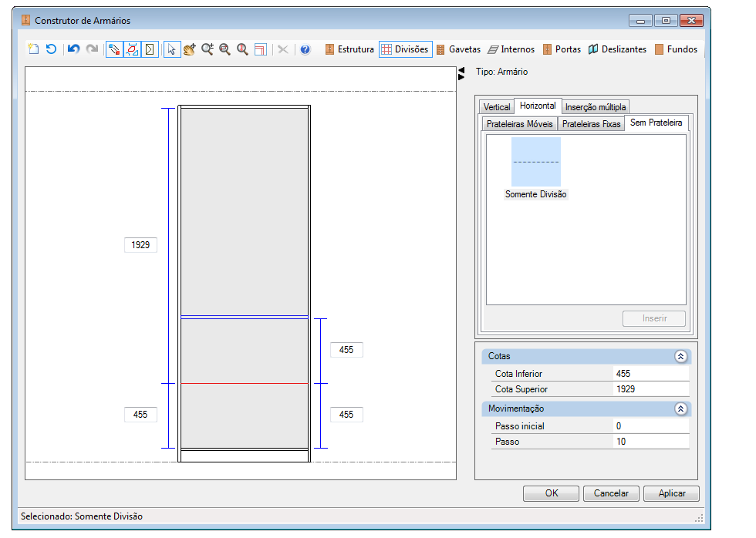Toggle the door-view toolbar button
The image size is (756, 538).
(150, 49)
